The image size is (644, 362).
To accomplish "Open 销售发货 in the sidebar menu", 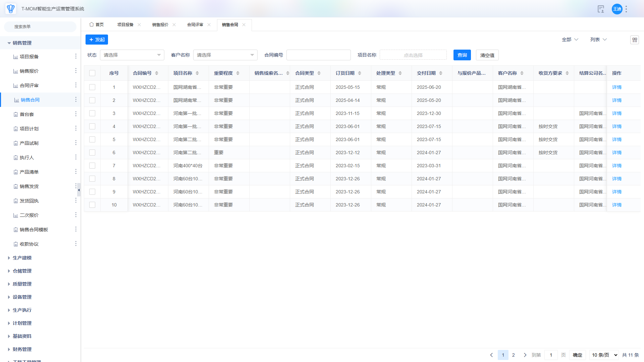I will click(29, 186).
